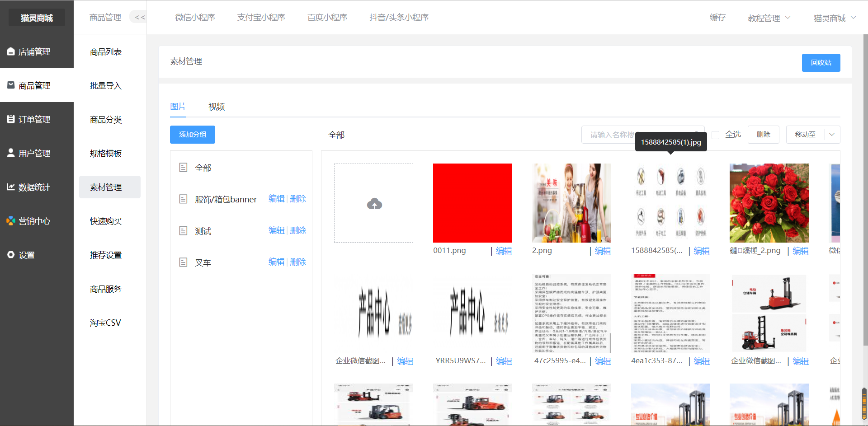The width and height of the screenshot is (868, 426).
Task: Click the 添加分组 button
Action: point(193,135)
